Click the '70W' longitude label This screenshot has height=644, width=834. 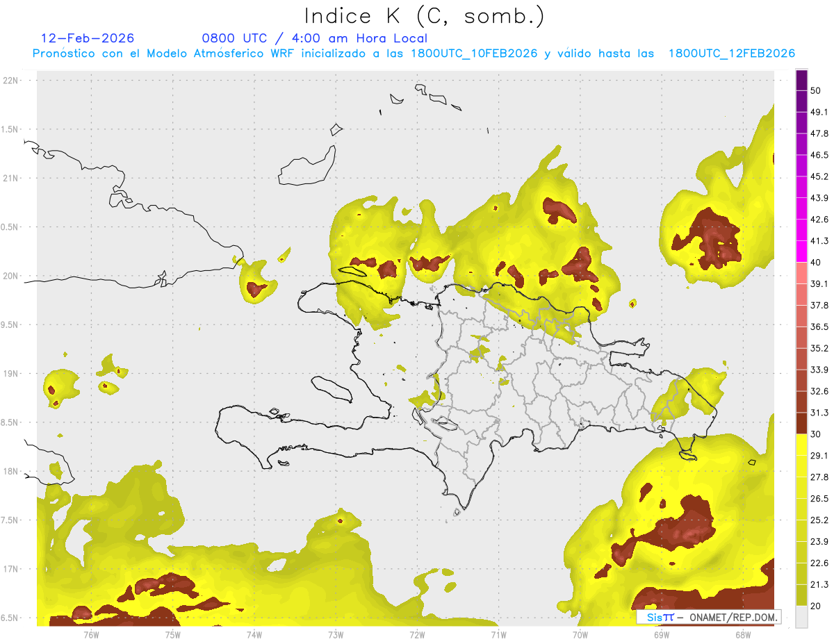[580, 634]
